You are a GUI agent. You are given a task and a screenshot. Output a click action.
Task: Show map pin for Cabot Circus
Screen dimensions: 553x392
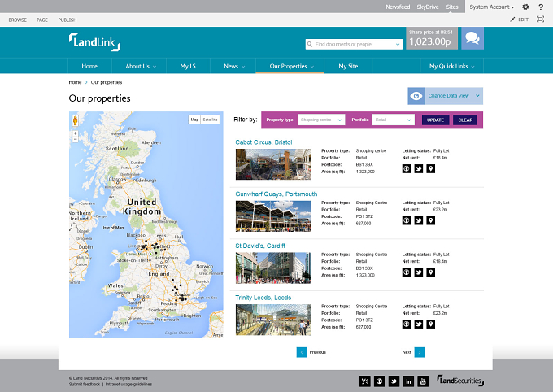(x=430, y=168)
